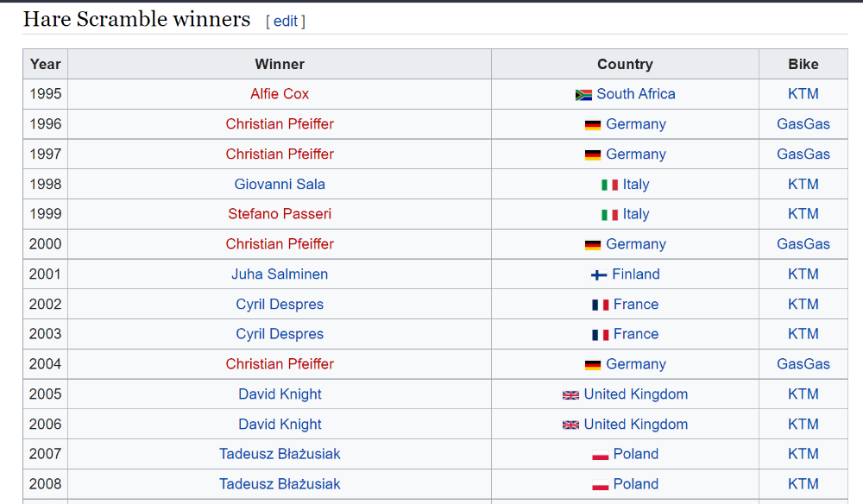
Task: Open Giovanni Sala article link
Action: tap(280, 184)
